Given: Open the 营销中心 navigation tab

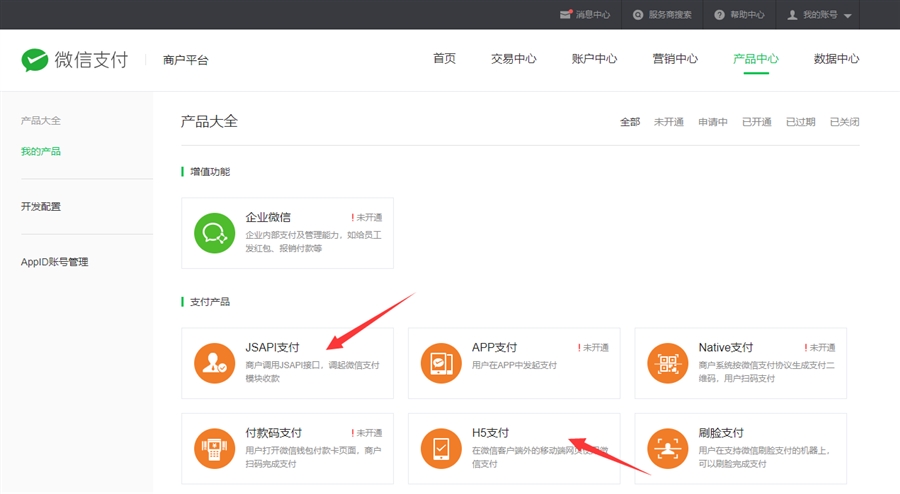Looking at the screenshot, I should (675, 59).
